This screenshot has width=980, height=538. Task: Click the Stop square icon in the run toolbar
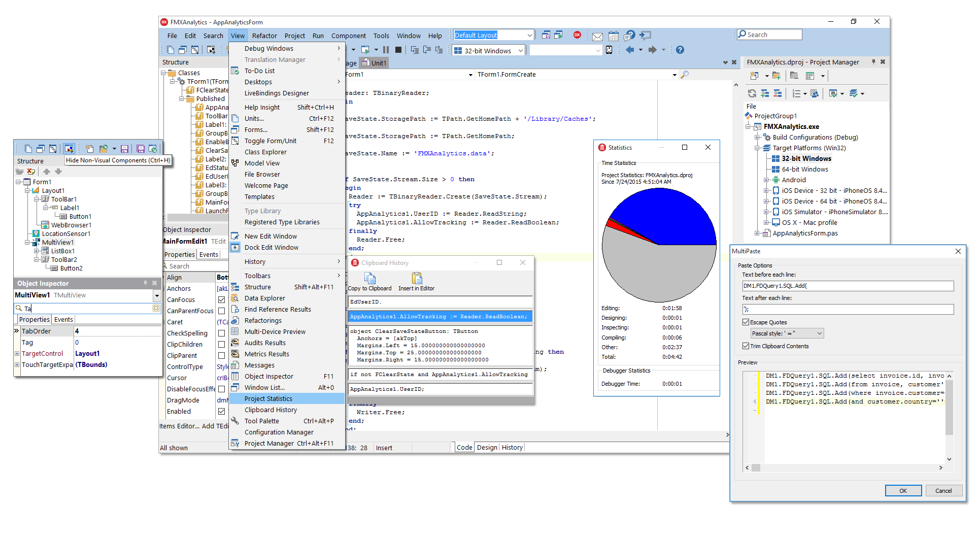(x=398, y=50)
